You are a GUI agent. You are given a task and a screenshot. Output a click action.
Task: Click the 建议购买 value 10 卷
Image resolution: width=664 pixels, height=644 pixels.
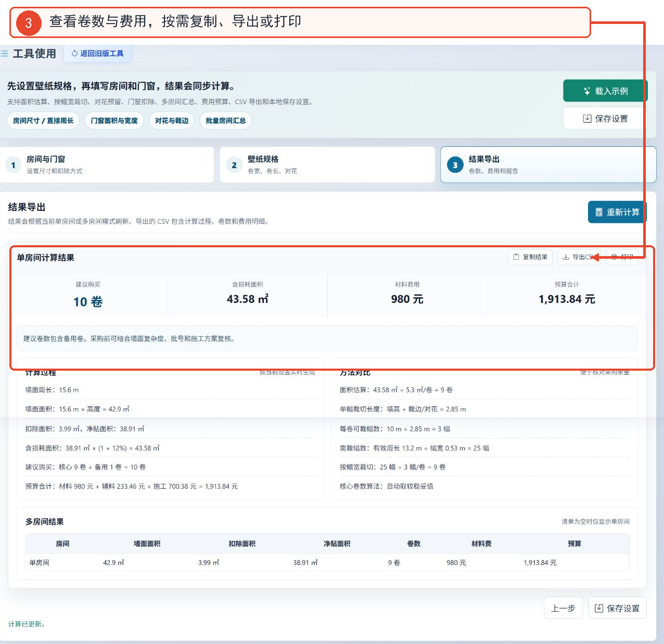[88, 302]
